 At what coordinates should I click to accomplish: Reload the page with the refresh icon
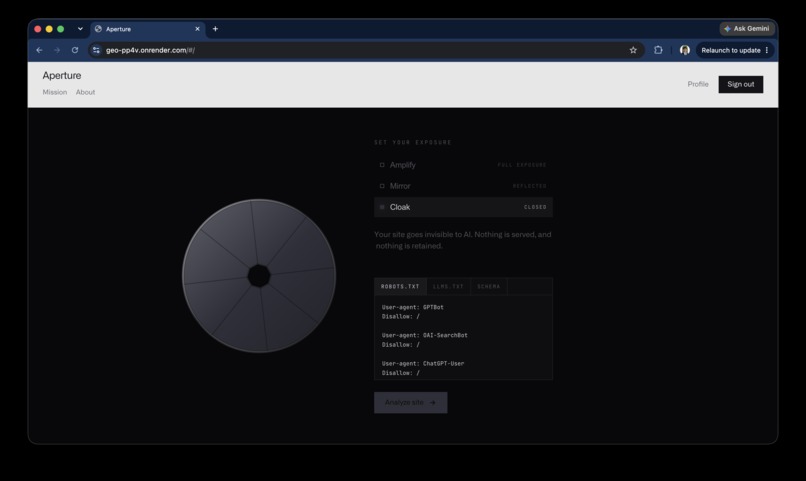[75, 50]
